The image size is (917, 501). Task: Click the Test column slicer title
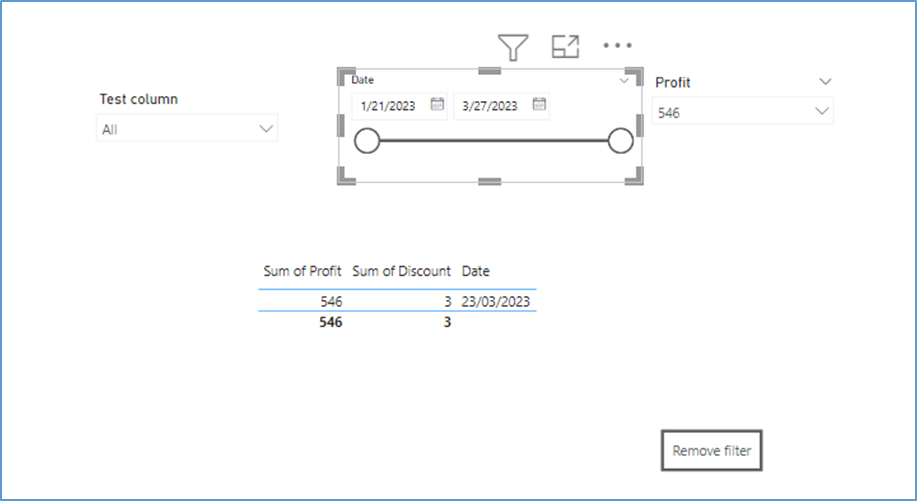(139, 99)
